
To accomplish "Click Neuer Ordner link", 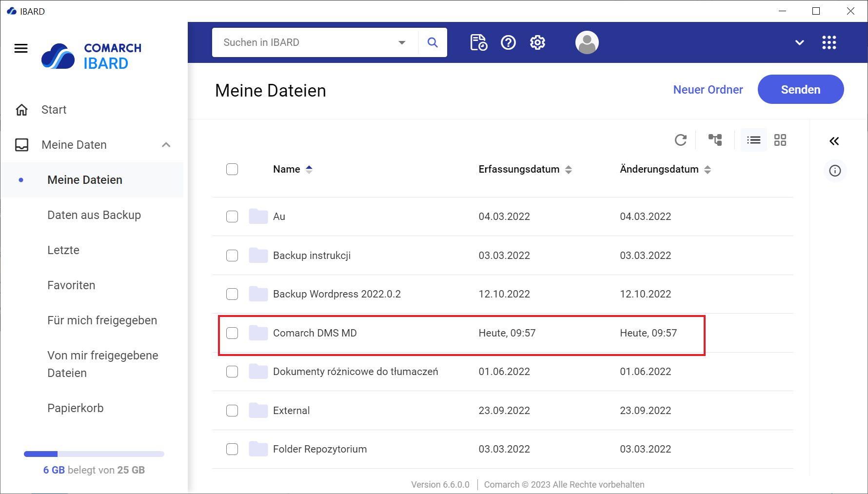I will [708, 90].
